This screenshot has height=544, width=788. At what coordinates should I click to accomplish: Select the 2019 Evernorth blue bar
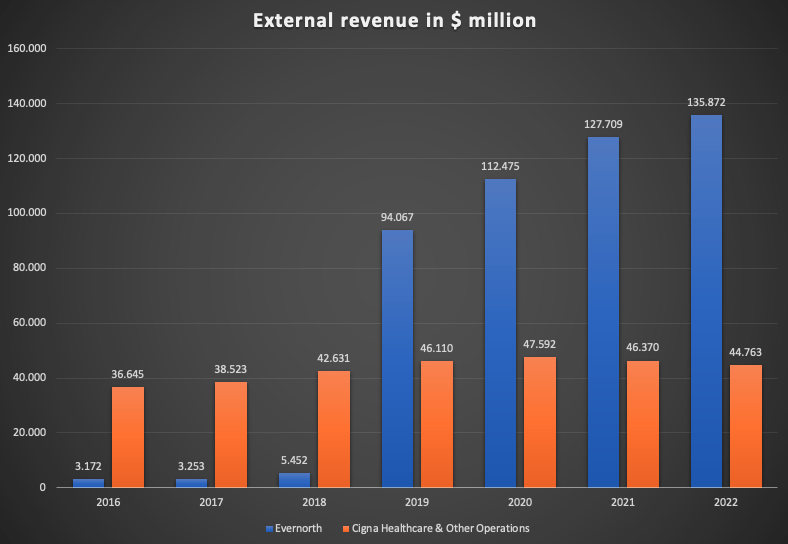[x=398, y=358]
